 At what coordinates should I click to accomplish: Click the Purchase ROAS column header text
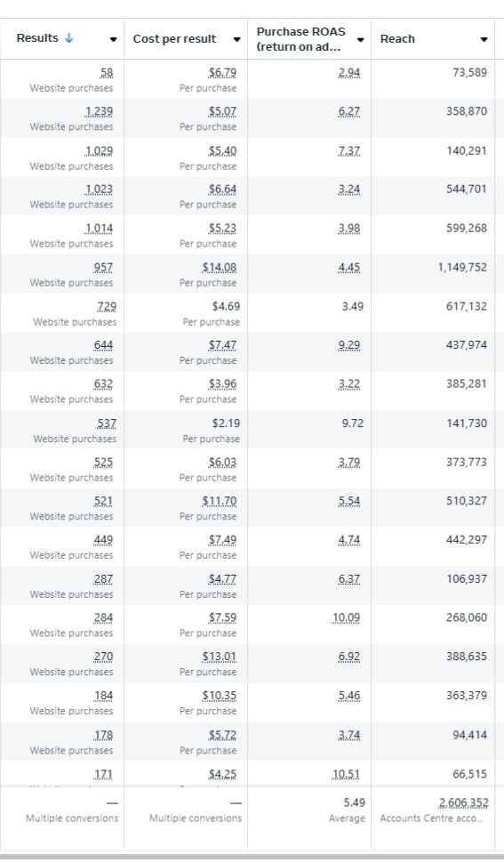pos(300,39)
